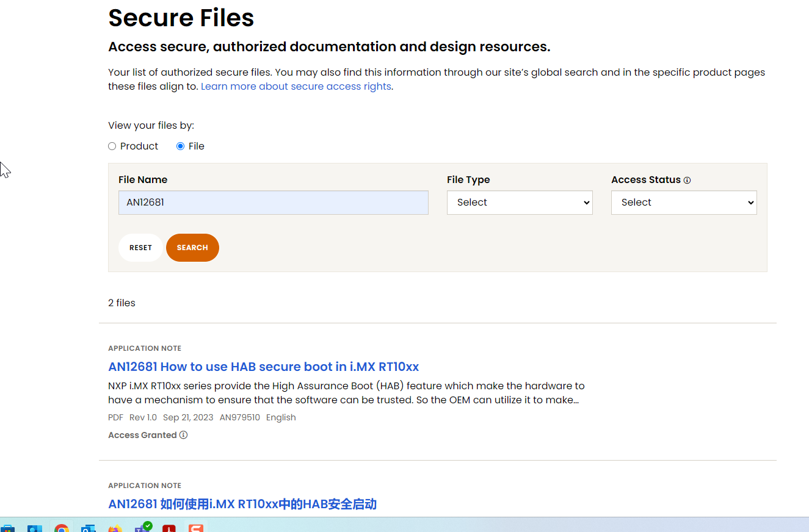Focus the File Name input field
Image resolution: width=809 pixels, height=532 pixels.
tap(274, 203)
